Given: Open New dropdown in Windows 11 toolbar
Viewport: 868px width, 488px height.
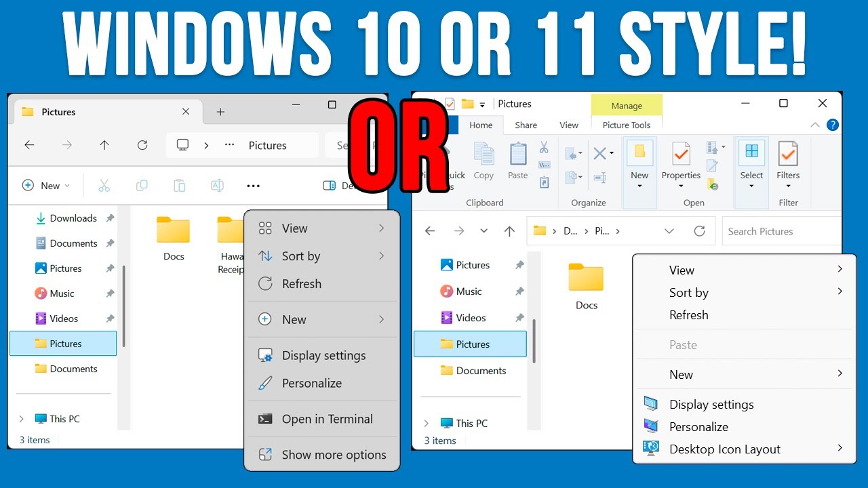Looking at the screenshot, I should tap(46, 186).
